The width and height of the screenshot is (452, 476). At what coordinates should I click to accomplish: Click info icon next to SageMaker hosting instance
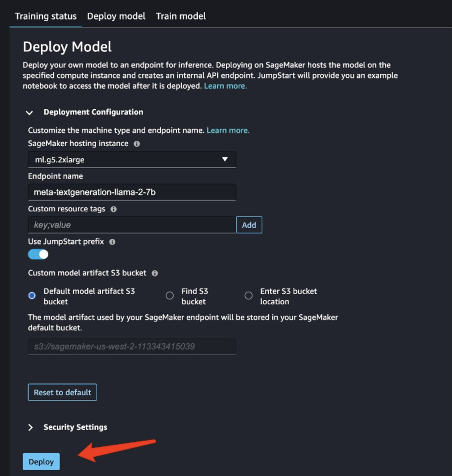coord(137,144)
